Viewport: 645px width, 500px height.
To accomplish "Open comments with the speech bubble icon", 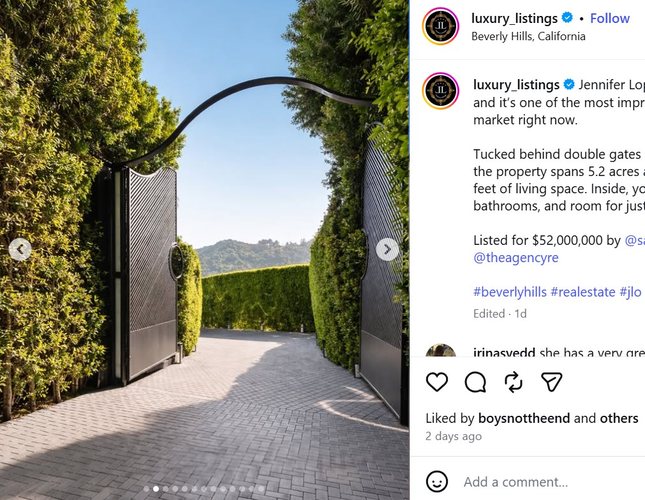I will point(475,382).
